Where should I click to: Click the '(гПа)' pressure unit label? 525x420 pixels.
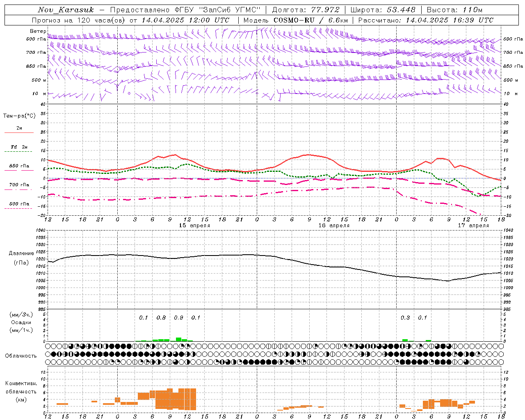21,263
